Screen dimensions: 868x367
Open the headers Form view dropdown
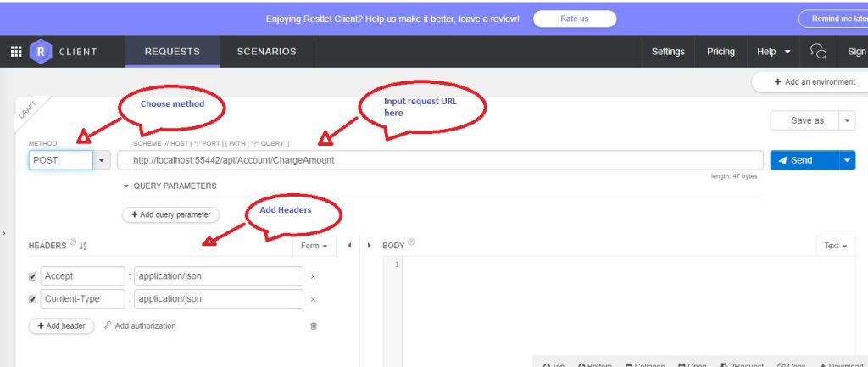click(314, 246)
